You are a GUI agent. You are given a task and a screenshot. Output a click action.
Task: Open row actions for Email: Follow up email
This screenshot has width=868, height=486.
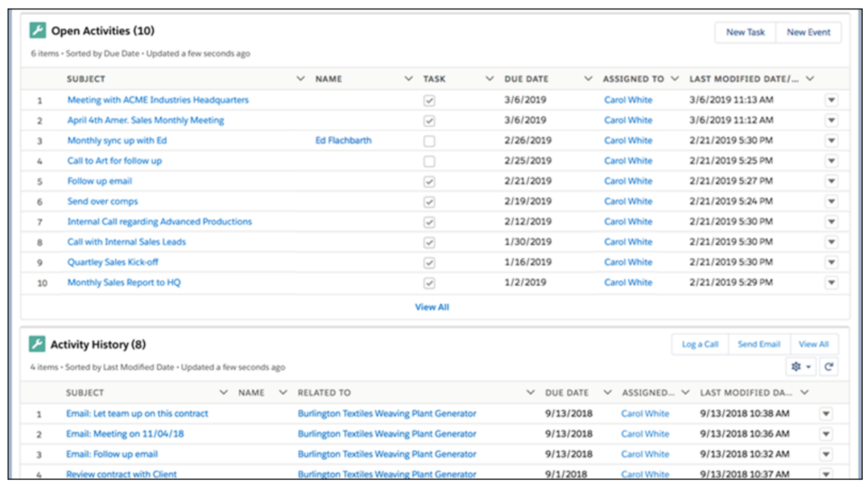(826, 455)
